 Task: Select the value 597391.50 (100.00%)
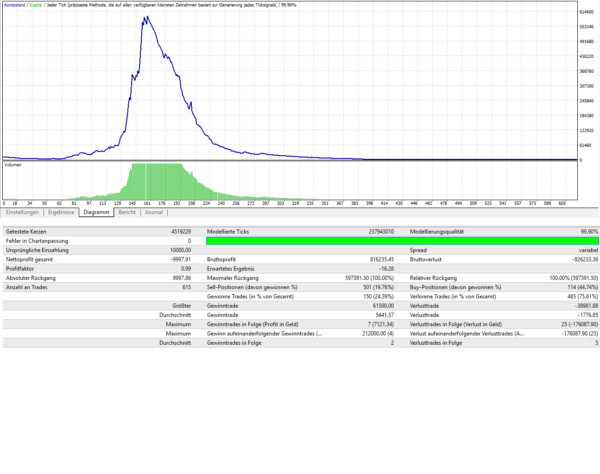pyautogui.click(x=370, y=278)
